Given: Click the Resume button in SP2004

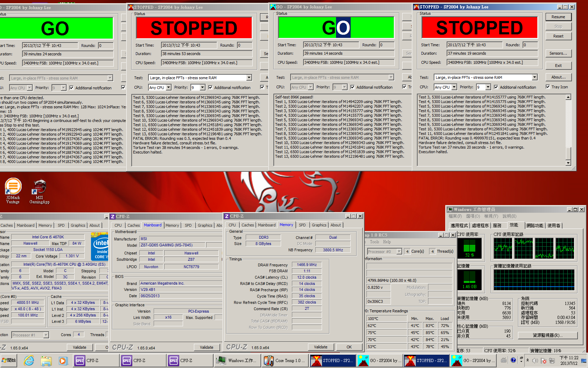Looking at the screenshot, I should [558, 17].
